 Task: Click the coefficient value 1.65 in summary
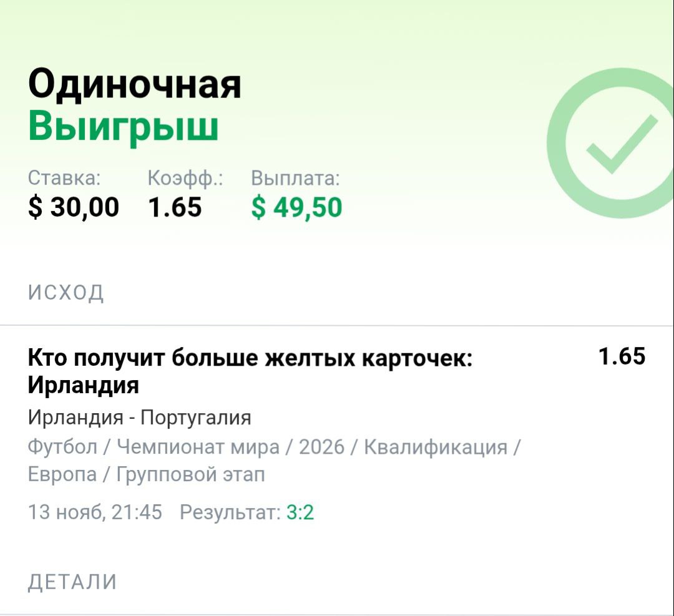coord(175,207)
